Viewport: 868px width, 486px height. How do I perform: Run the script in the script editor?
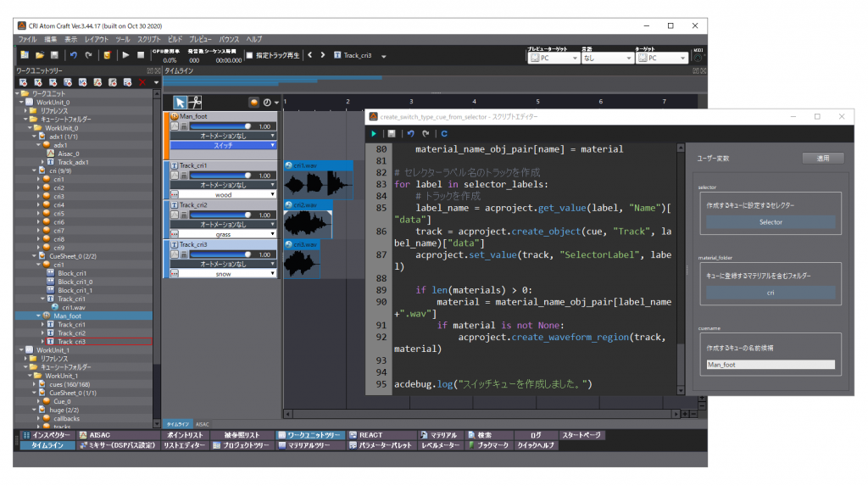(375, 133)
